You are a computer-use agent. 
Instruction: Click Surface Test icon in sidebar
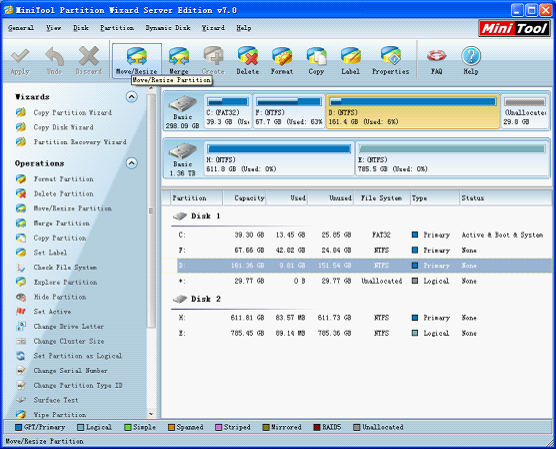click(x=21, y=400)
